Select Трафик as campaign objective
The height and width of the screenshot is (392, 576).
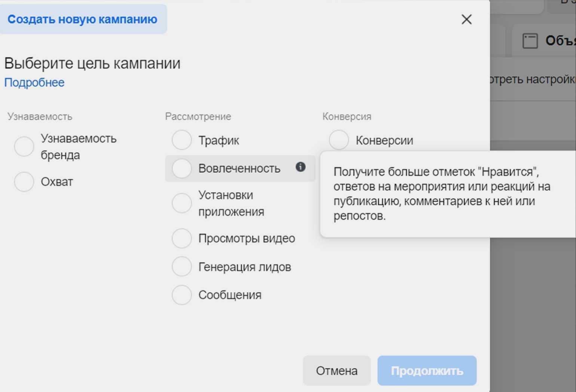(x=182, y=140)
